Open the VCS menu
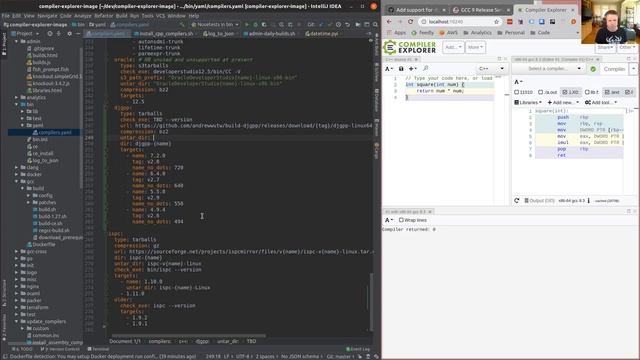Screen dimensions: 640x360 pos(160,16)
